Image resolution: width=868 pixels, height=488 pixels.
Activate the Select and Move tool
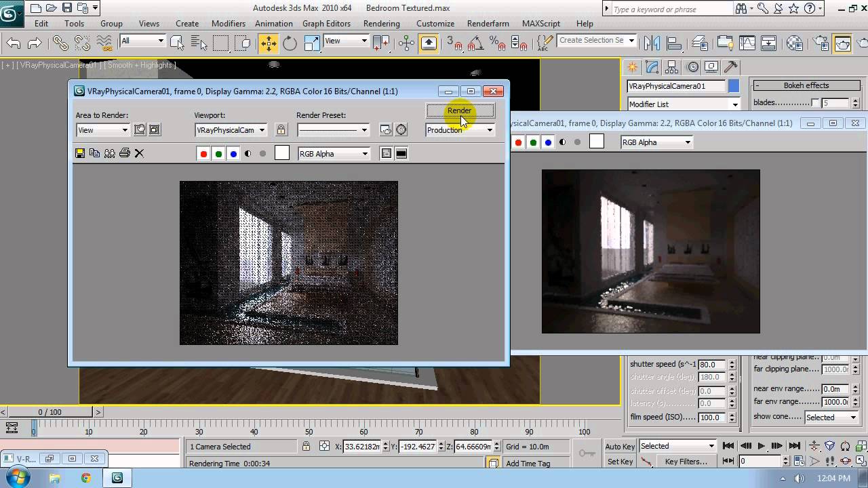[x=269, y=43]
